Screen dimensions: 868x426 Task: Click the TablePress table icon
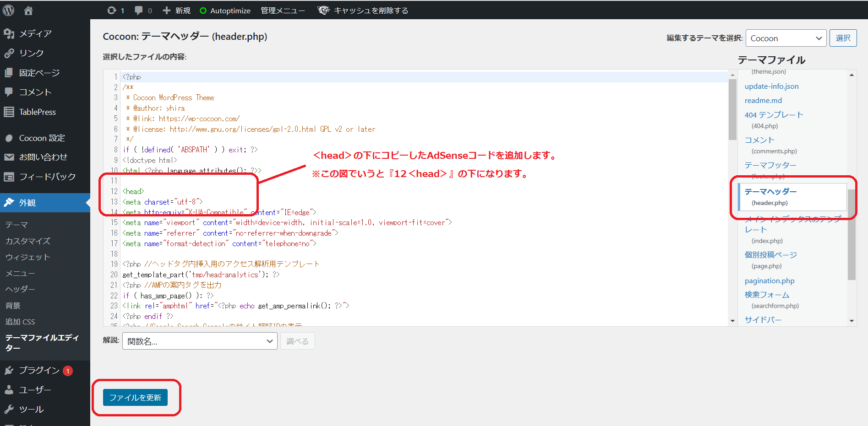click(9, 112)
